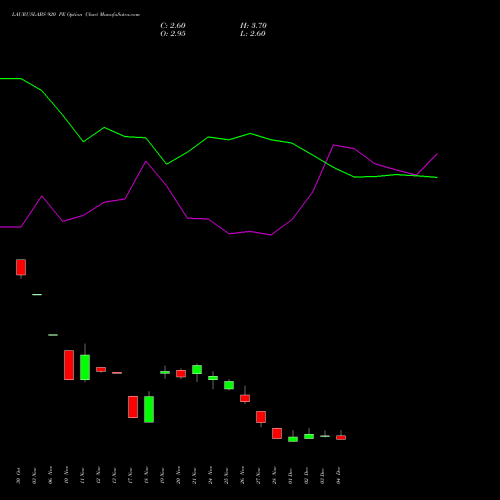Screen dimensions: 500x500
Task: Select the red candle for 28 Nov
Action: coord(277,433)
